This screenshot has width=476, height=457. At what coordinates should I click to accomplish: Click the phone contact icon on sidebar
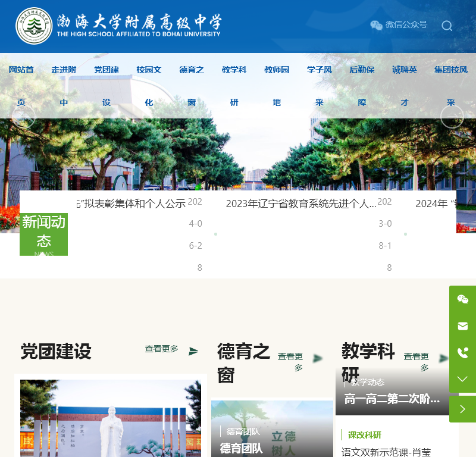click(x=462, y=352)
